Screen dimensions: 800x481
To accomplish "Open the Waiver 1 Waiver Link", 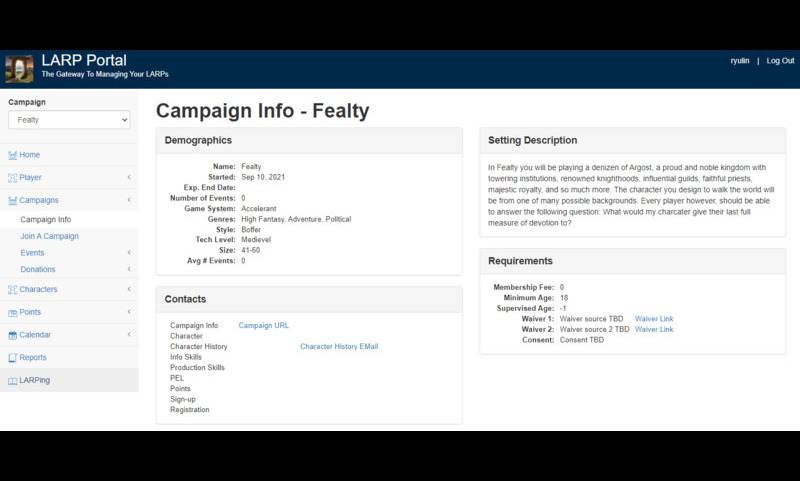I will coord(654,319).
